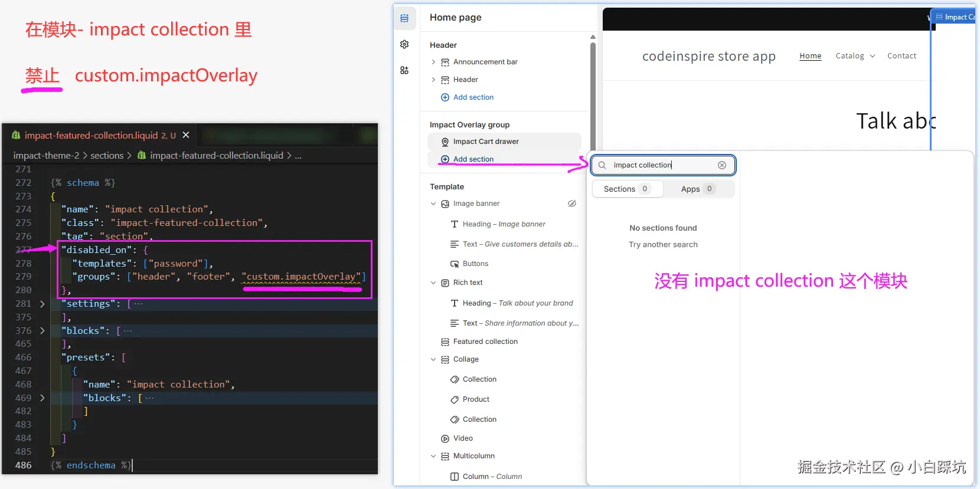980x489 pixels.
Task: Open the app embeds icon in sidebar
Action: coord(404,70)
